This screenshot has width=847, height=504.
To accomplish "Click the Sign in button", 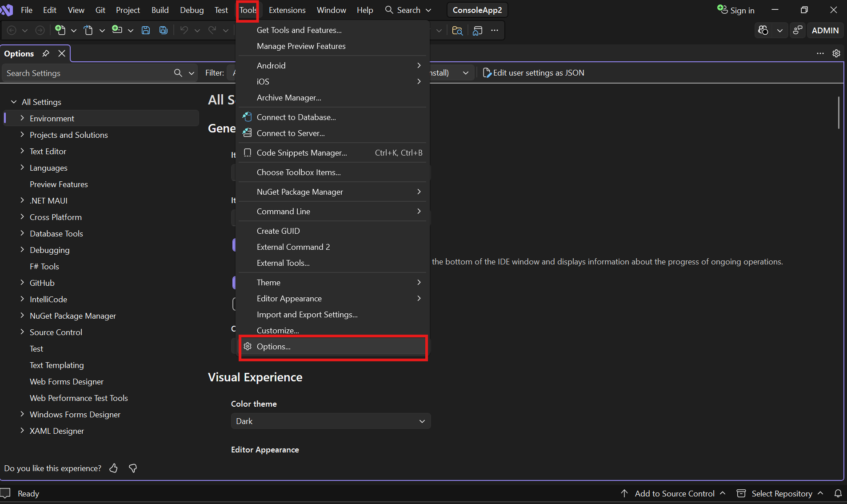I will tap(736, 10).
